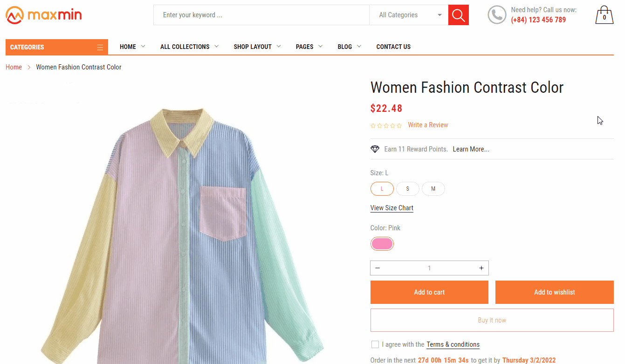Click the star rating icons
The width and height of the screenshot is (625, 364).
(x=386, y=125)
